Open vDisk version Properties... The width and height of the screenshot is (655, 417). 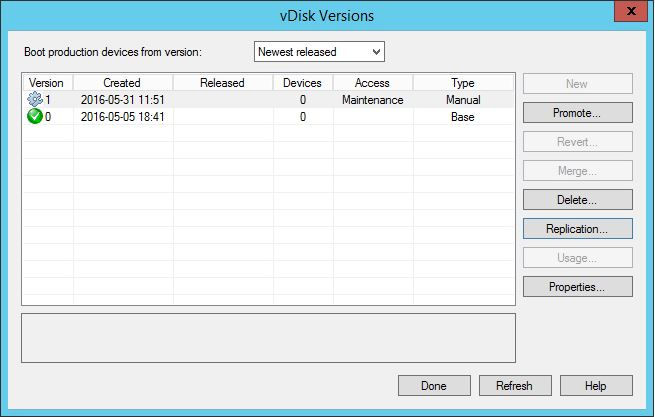coord(578,287)
